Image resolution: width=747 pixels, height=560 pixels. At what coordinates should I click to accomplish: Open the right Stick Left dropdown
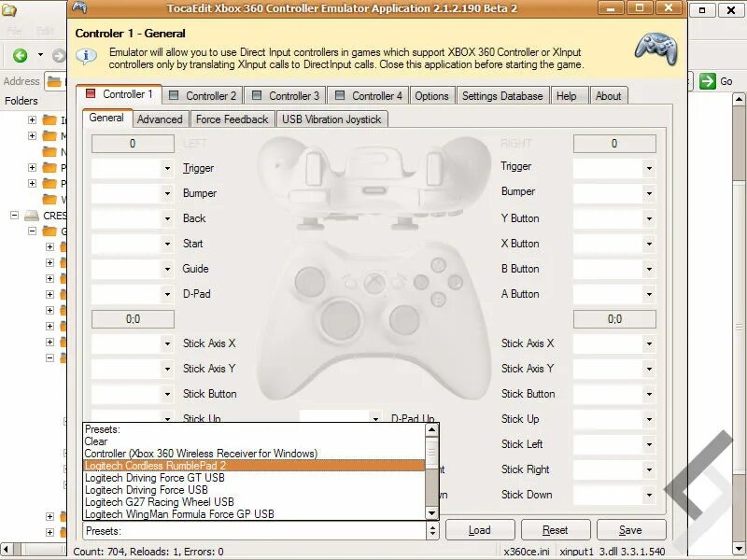point(649,445)
